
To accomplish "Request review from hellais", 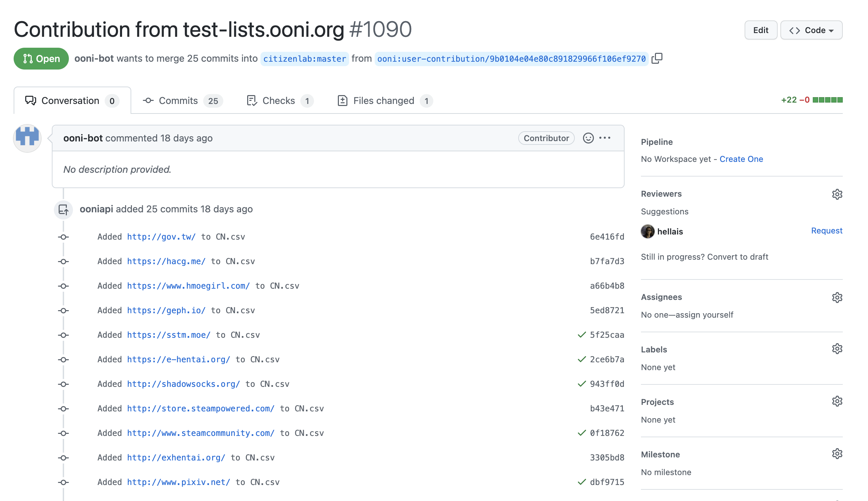I will 826,230.
